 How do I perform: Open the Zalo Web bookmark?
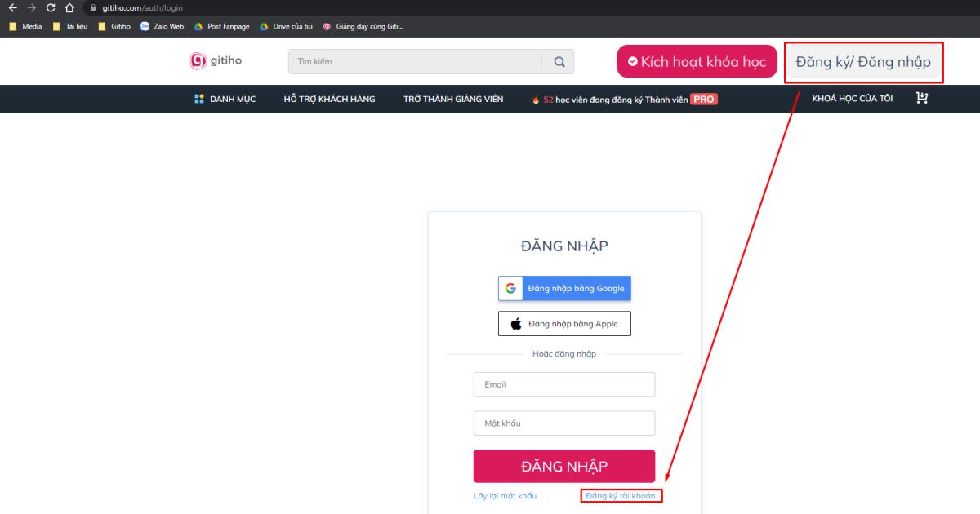click(162, 26)
